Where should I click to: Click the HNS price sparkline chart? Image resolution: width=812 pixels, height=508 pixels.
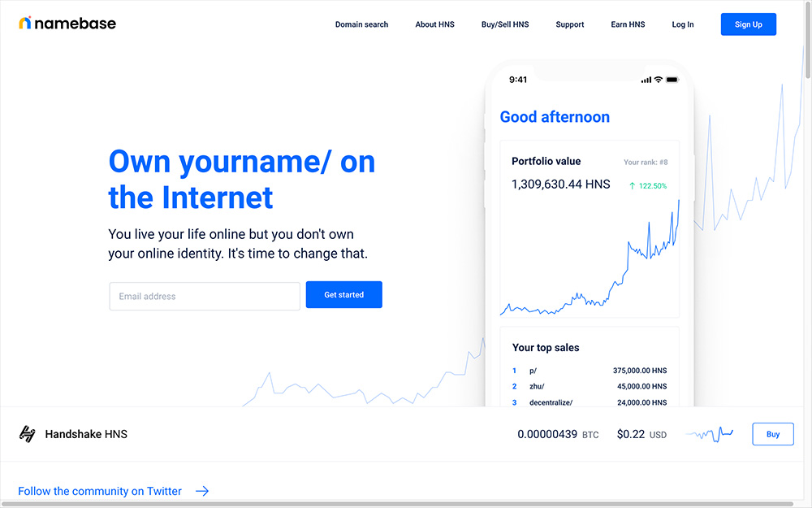pyautogui.click(x=709, y=434)
